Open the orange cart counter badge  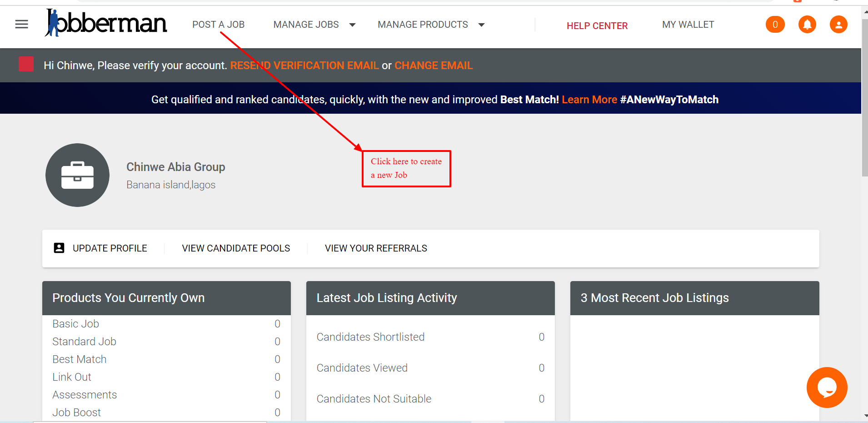(x=775, y=25)
